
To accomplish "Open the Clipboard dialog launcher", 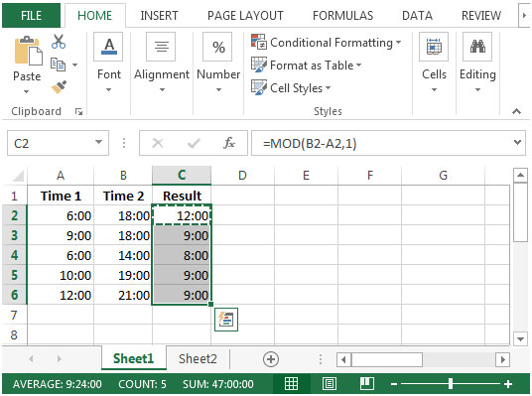I will click(78, 111).
